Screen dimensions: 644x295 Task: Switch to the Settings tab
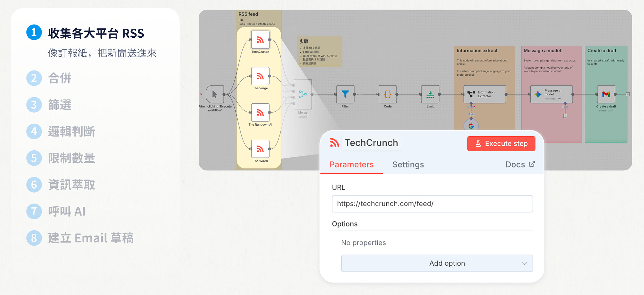click(408, 165)
